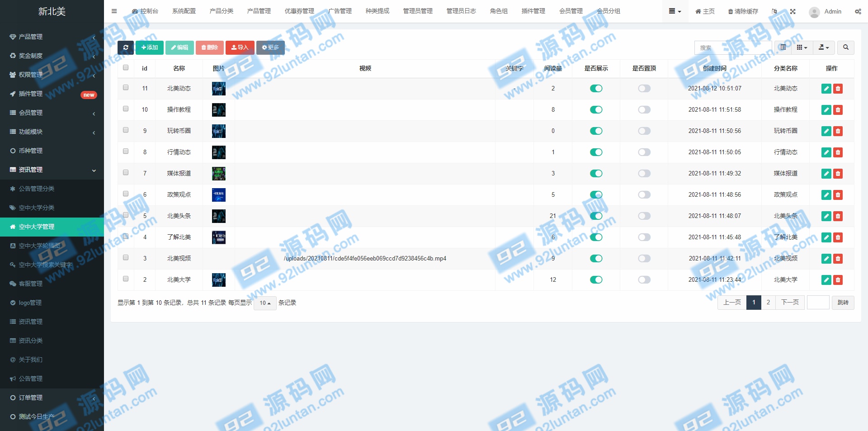Turn off 是否展示 switch for 北美动态
The height and width of the screenshot is (431, 868).
pos(596,89)
